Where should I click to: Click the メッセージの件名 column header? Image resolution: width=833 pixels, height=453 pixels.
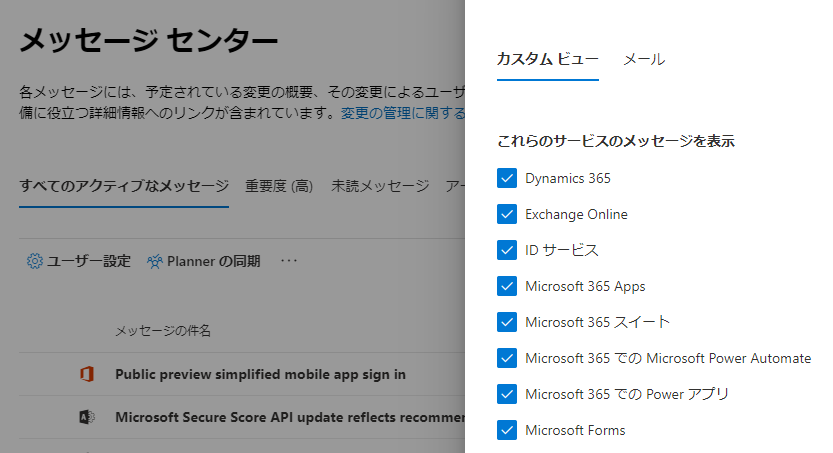163,331
